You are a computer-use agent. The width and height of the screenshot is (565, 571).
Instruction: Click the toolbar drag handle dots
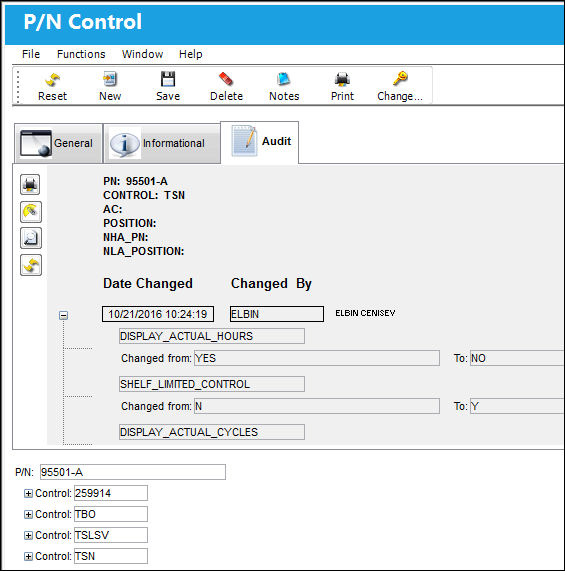pyautogui.click(x=18, y=87)
